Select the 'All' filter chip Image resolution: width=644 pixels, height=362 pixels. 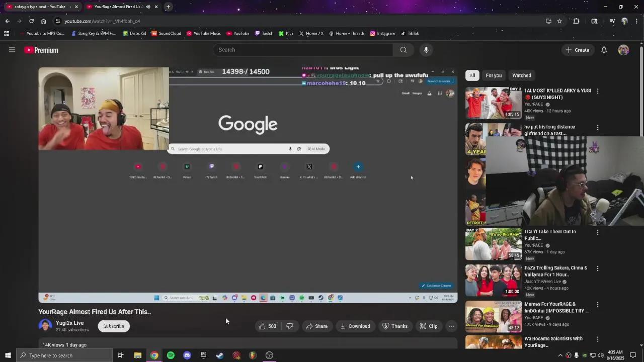[x=472, y=75]
